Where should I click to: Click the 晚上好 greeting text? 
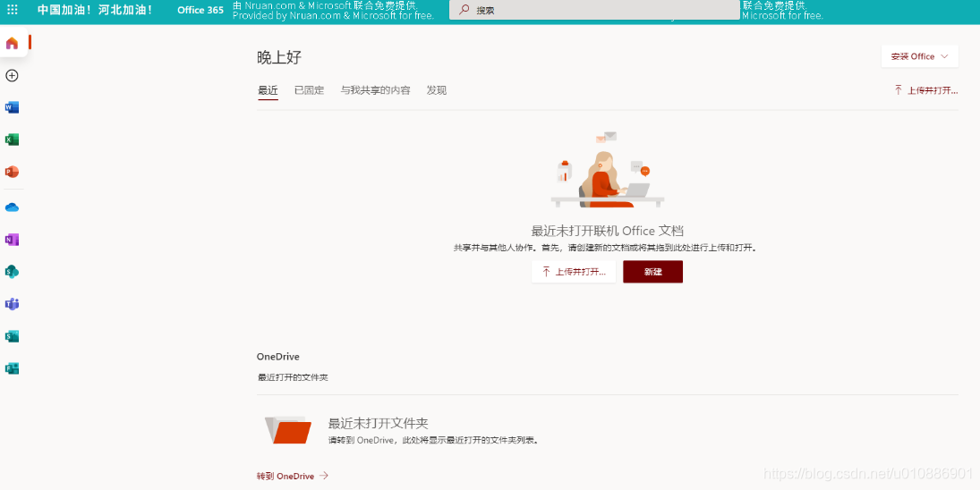click(x=279, y=58)
